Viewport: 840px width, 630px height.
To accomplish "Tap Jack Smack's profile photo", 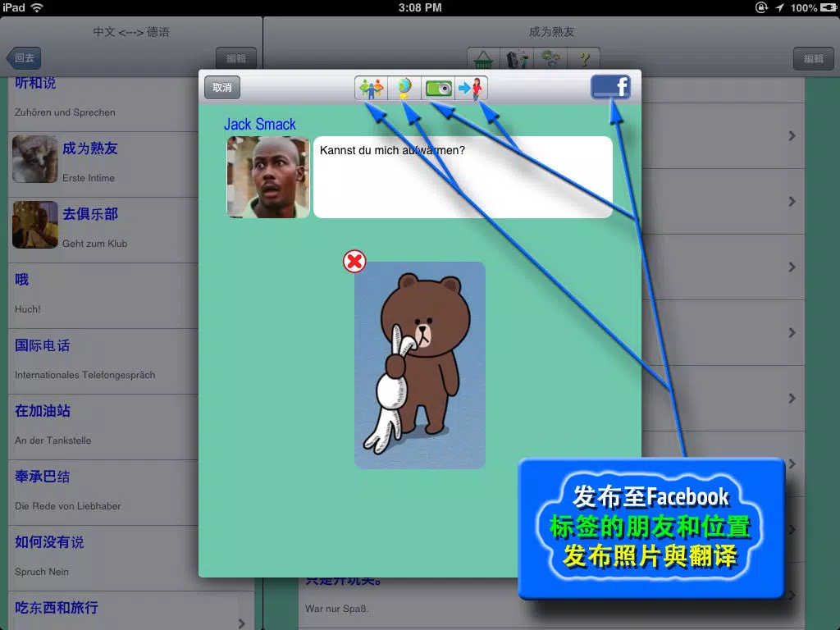I will click(x=268, y=177).
